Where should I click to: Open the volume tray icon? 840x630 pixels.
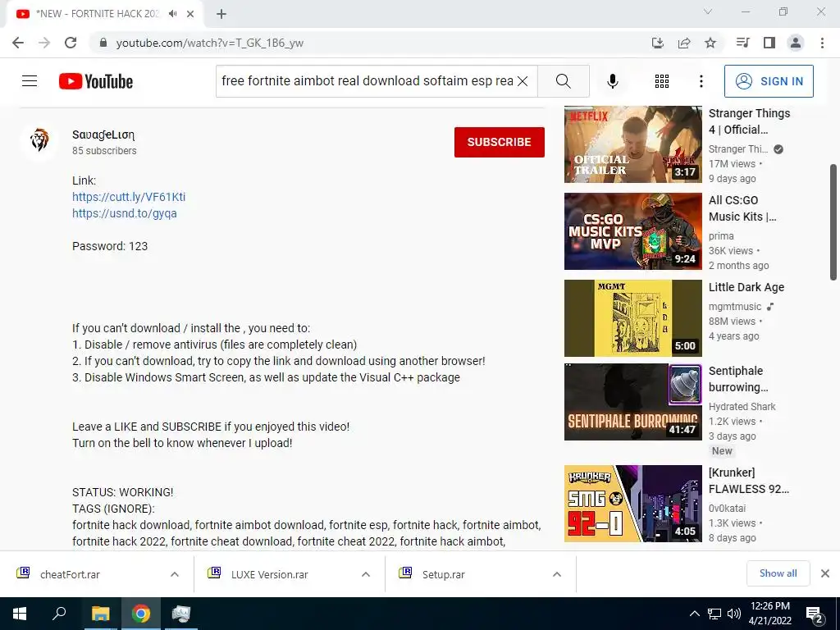coord(734,614)
